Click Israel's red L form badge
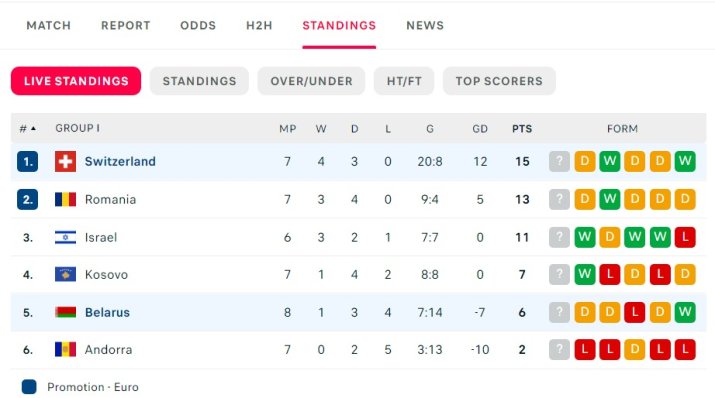The image size is (715, 398). point(684,237)
